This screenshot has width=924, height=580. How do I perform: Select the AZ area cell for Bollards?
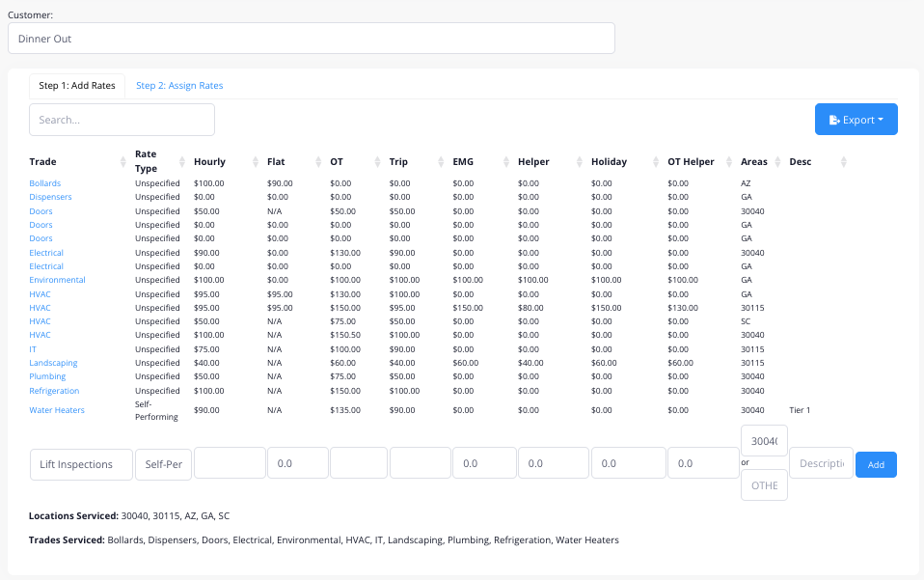pyautogui.click(x=746, y=183)
